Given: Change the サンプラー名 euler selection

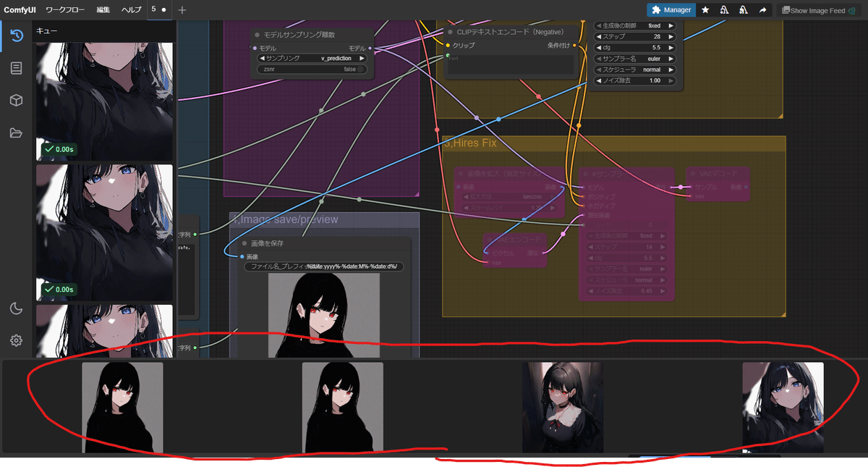Looking at the screenshot, I should pos(634,58).
